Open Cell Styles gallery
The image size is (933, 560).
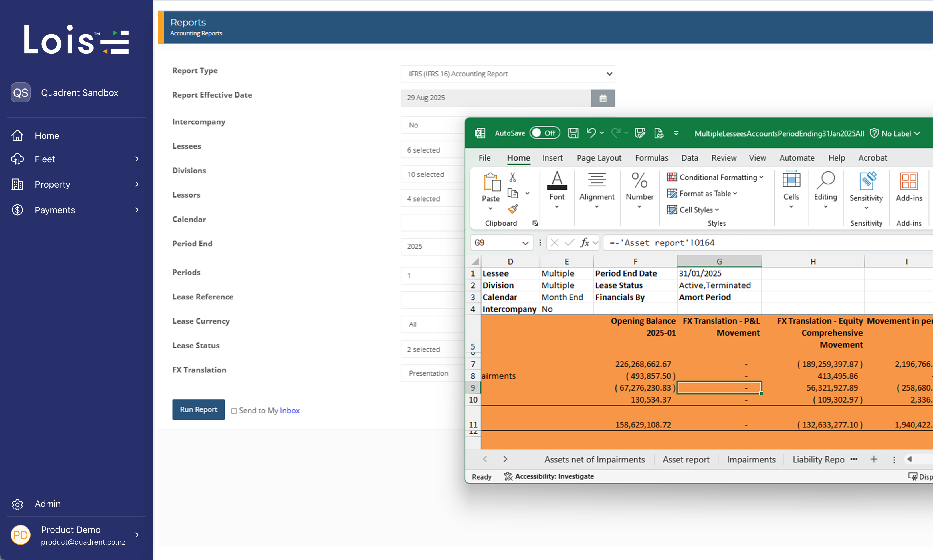click(693, 210)
